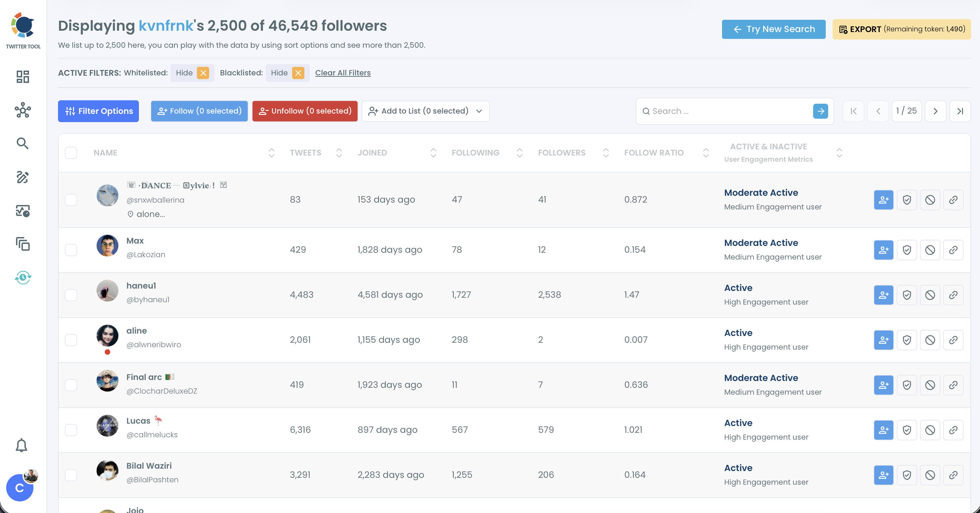This screenshot has height=513, width=980.
Task: Whitelist Max using the shield icon
Action: click(x=907, y=250)
